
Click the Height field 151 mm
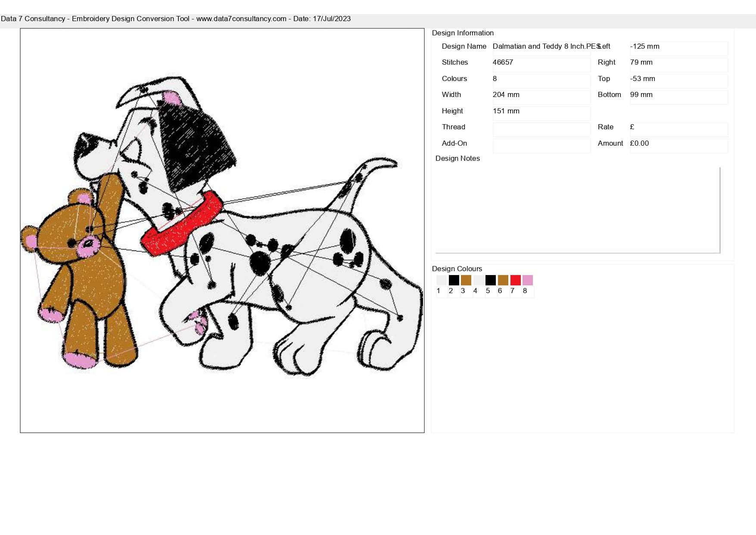[x=541, y=113]
